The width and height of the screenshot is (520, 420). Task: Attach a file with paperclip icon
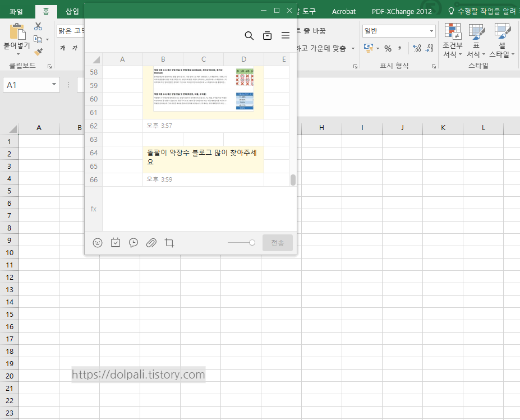pos(151,243)
